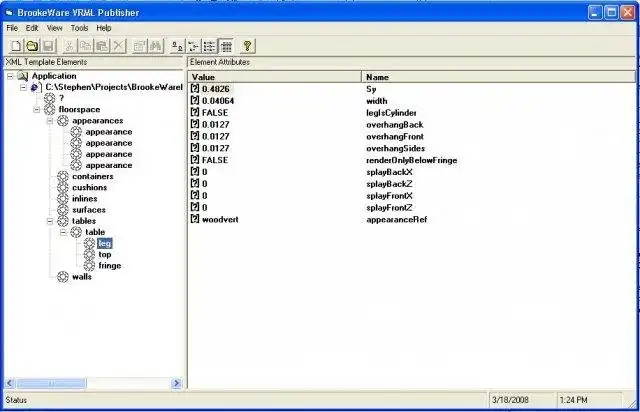This screenshot has height=412, width=640.
Task: Click the app icon in title bar
Action: click(9, 13)
